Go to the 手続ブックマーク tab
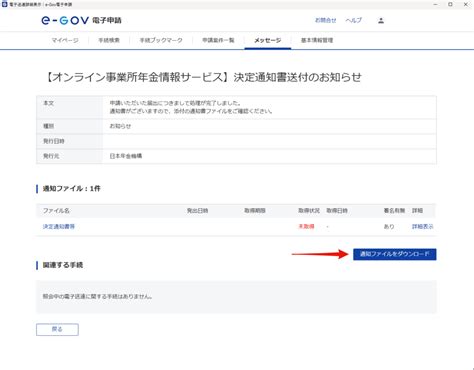 [161, 40]
